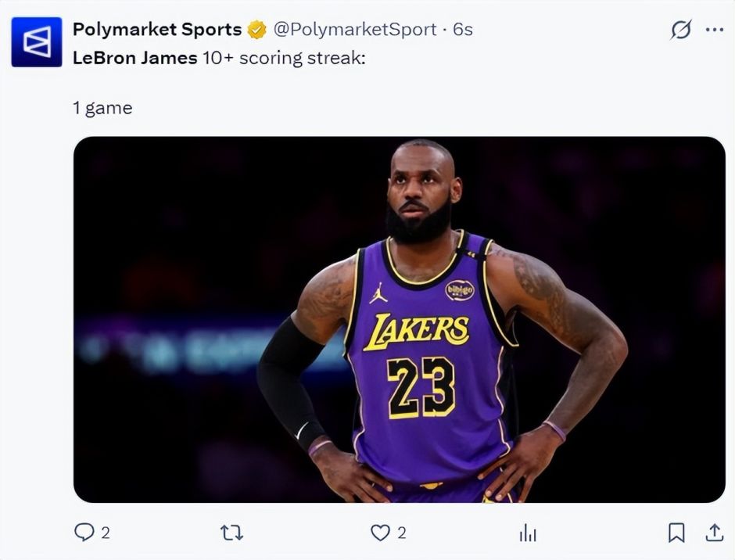The width and height of the screenshot is (735, 560).
Task: Click the reply count number
Action: [x=106, y=533]
